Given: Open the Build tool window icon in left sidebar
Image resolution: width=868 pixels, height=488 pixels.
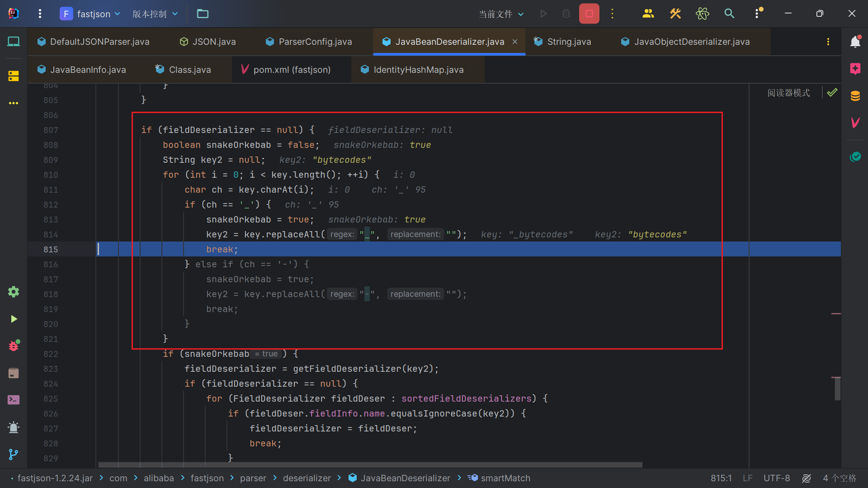Looking at the screenshot, I should [x=14, y=373].
